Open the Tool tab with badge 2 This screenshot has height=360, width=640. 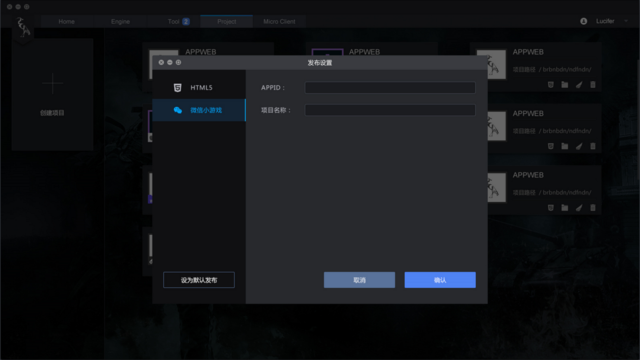178,22
